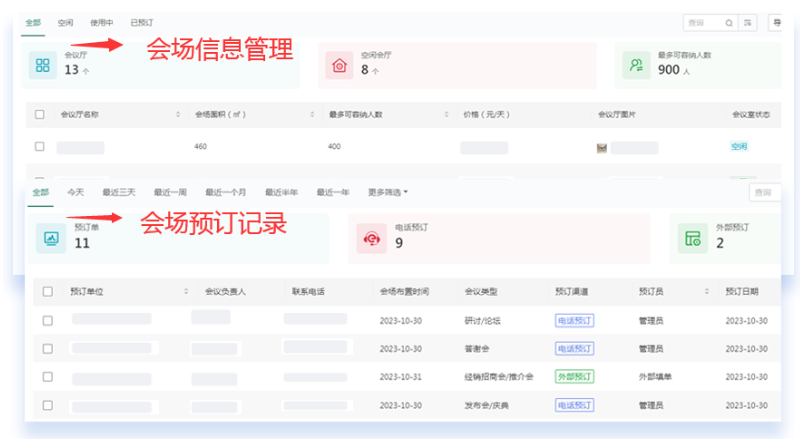The height and width of the screenshot is (439, 800).
Task: Click the 外部预订 calendar icon
Action: pyautogui.click(x=692, y=238)
